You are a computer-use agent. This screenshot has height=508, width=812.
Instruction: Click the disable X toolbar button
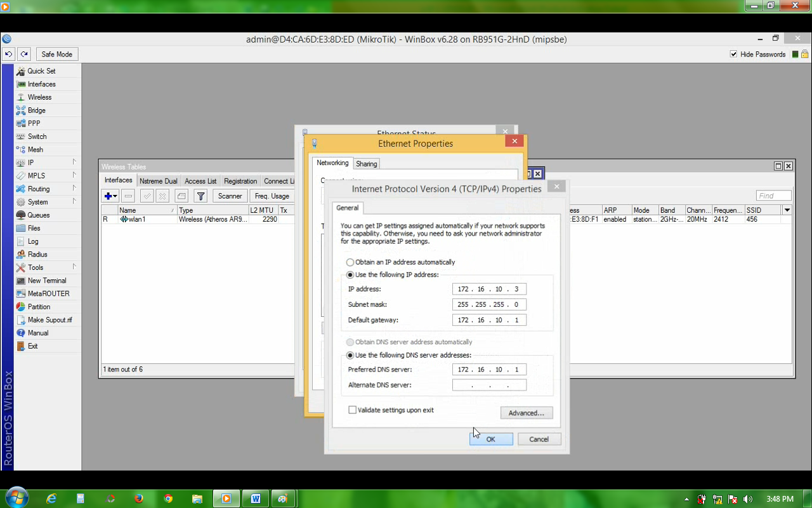(162, 196)
